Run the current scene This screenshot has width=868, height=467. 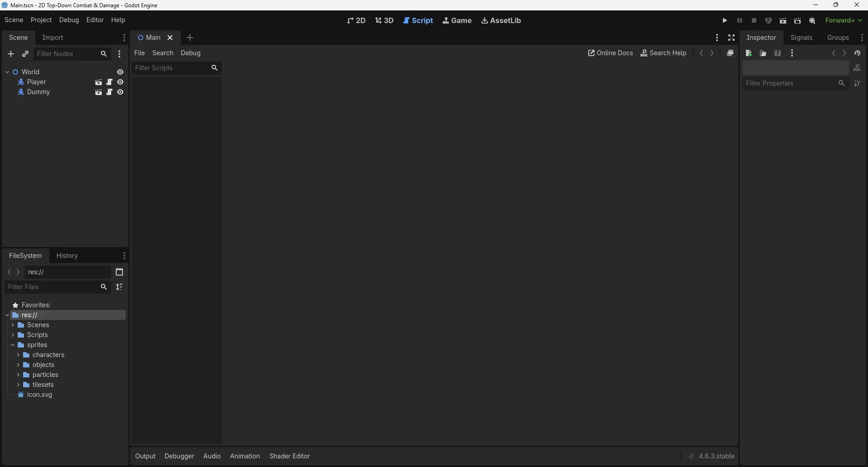click(x=783, y=20)
